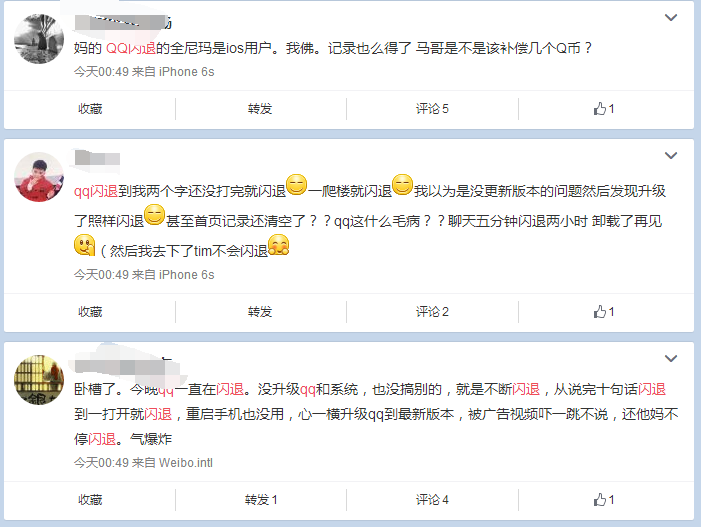Image resolution: width=701 pixels, height=527 pixels.
Task: Click 今天00:49 timestamp of the first post
Action: tap(101, 72)
